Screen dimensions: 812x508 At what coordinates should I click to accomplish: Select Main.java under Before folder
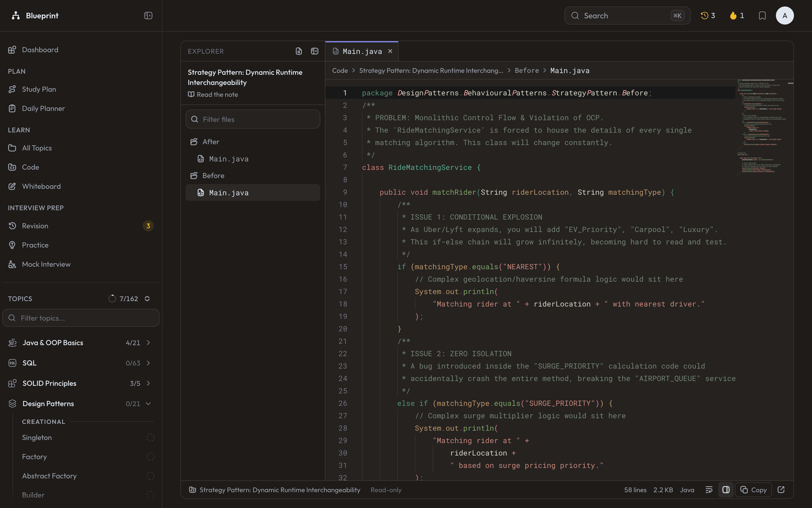point(253,193)
